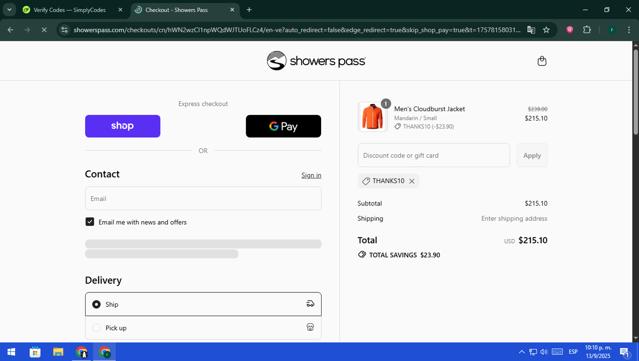The height and width of the screenshot is (361, 639).
Task: Stop loading the page
Action: pos(44,30)
